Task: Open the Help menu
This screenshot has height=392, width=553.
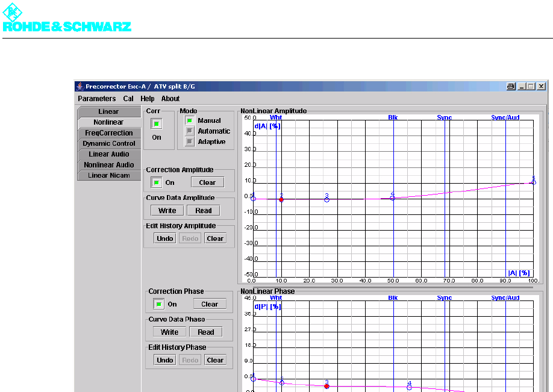Action: [148, 99]
